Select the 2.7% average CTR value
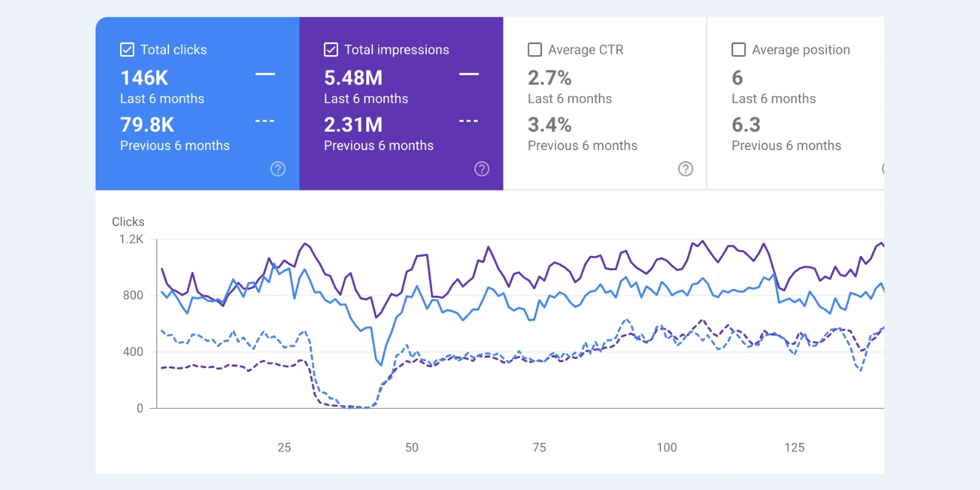Image resolution: width=980 pixels, height=490 pixels. click(549, 78)
